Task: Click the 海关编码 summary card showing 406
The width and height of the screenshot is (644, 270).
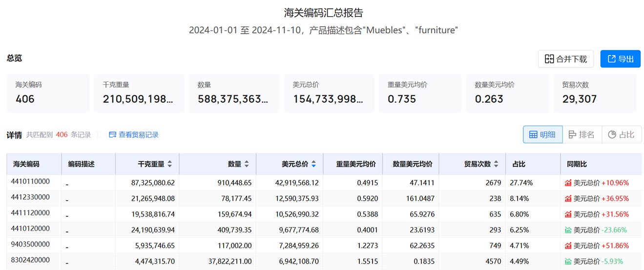Action: (48, 93)
